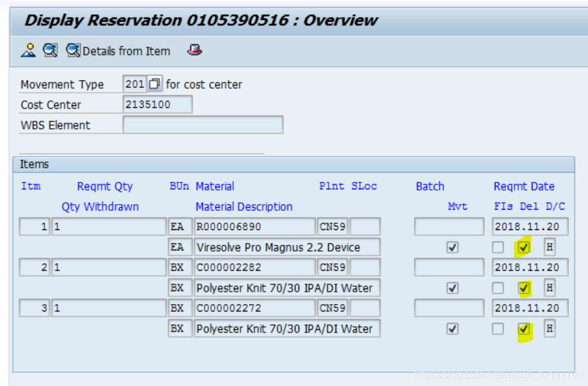Click Reqmt Qty field of item 1
588x386 pixels.
[x=109, y=226]
